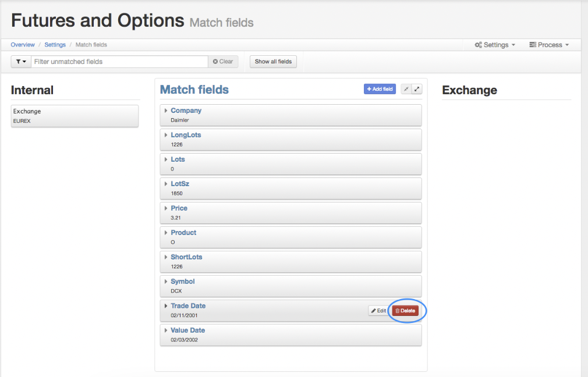
Task: Go to Overview breadcrumb link
Action: [23, 45]
